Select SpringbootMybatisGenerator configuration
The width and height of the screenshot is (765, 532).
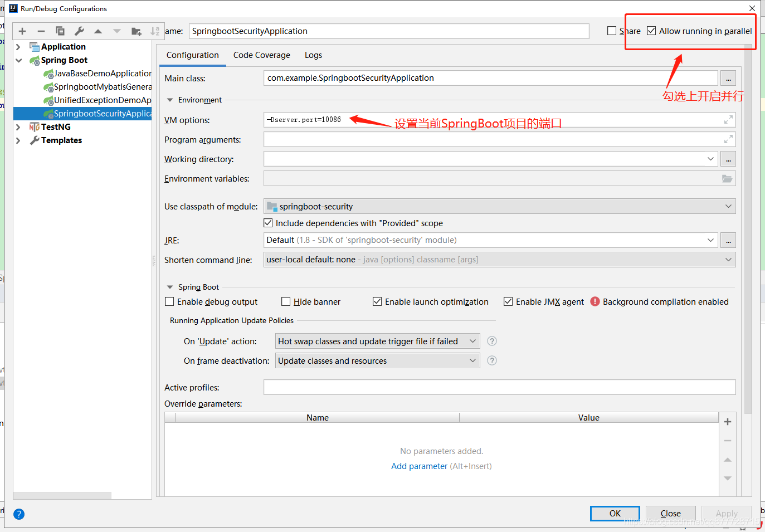(97, 87)
